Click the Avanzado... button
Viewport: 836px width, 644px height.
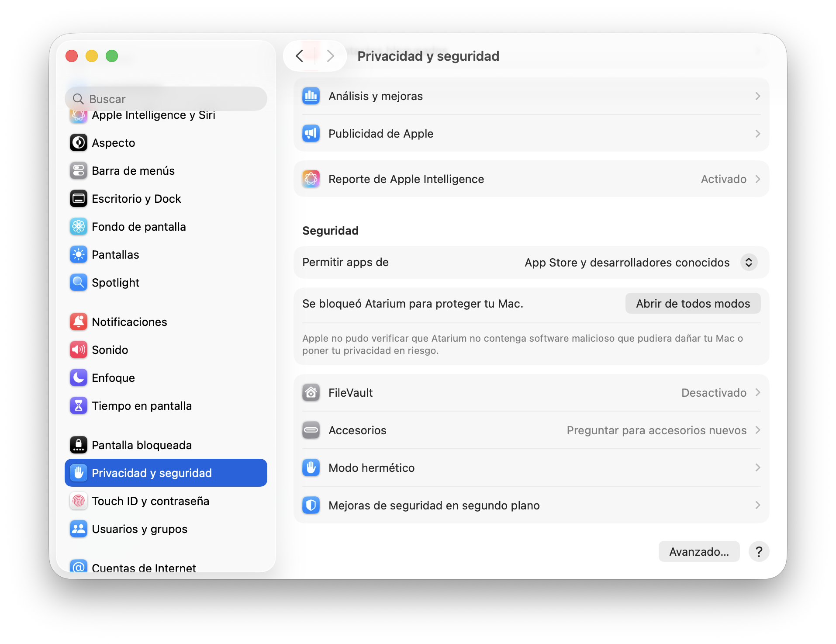[699, 552]
